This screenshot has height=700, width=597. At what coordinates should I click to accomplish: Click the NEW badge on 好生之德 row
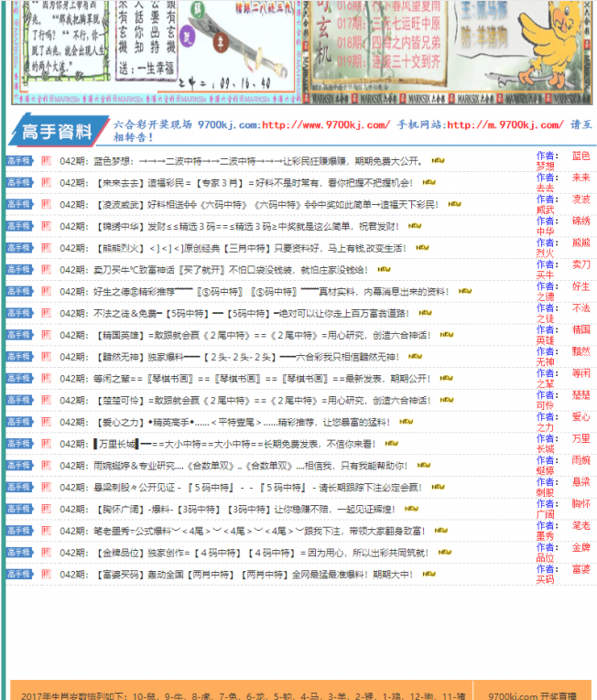click(465, 291)
